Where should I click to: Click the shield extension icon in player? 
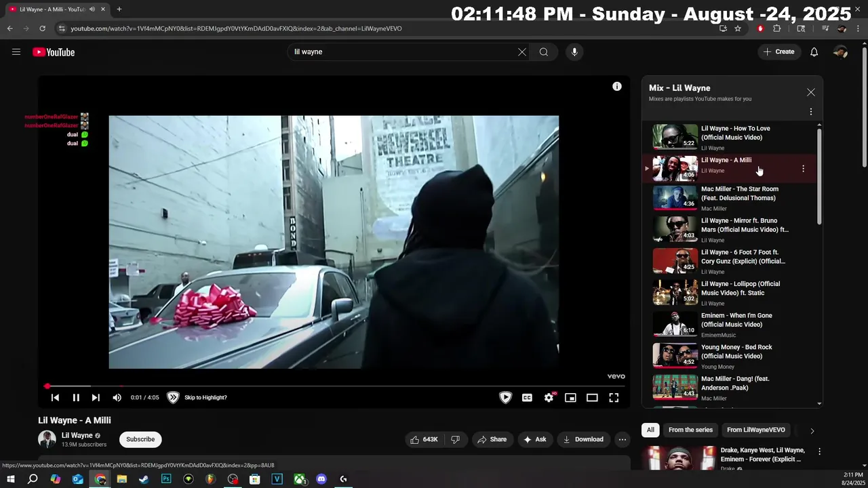[x=505, y=398]
